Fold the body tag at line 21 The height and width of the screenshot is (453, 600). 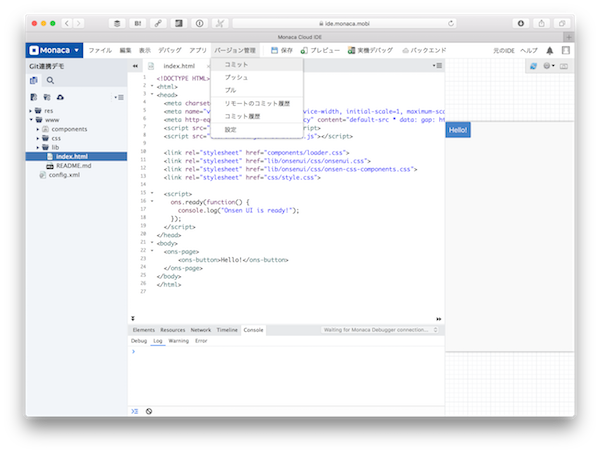(x=152, y=242)
